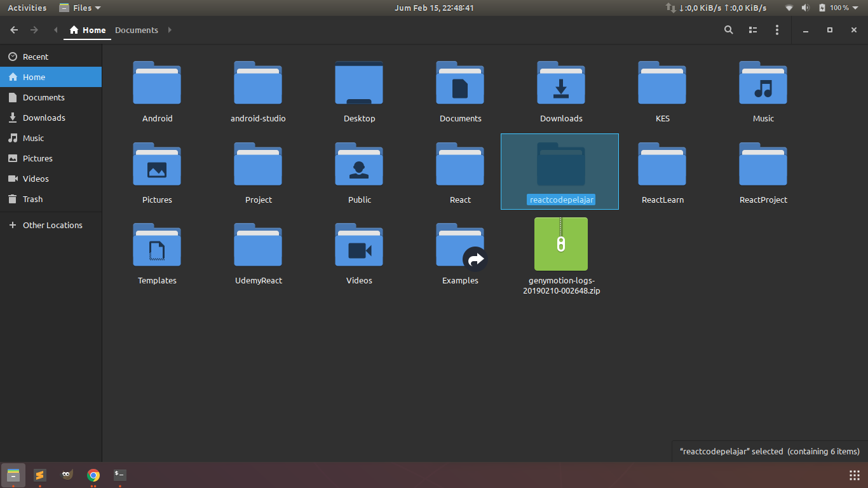This screenshot has width=868, height=488.
Task: Open the Pictures folder in file grid
Action: [x=157, y=165]
